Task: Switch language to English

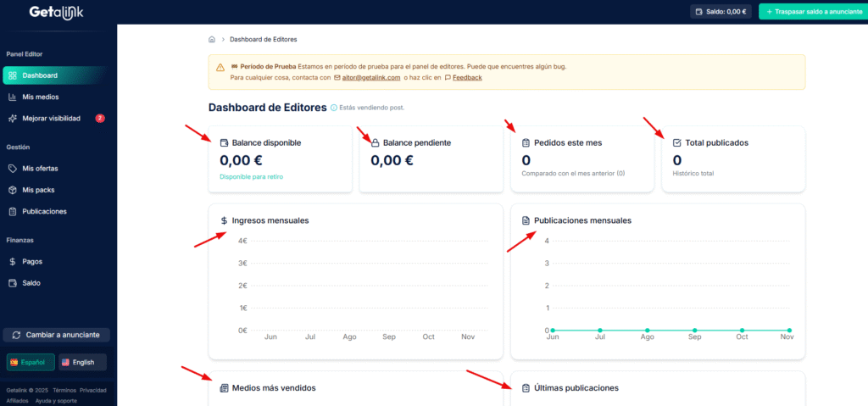Action: (82, 362)
